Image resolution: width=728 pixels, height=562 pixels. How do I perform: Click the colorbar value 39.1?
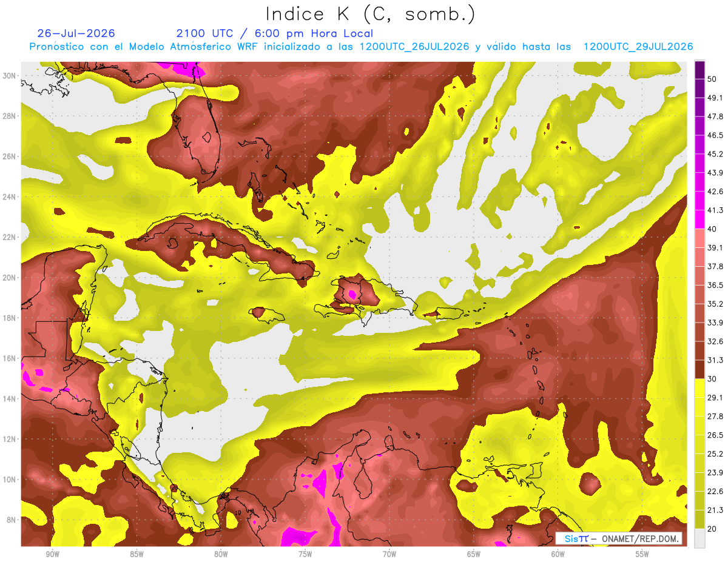pos(716,248)
